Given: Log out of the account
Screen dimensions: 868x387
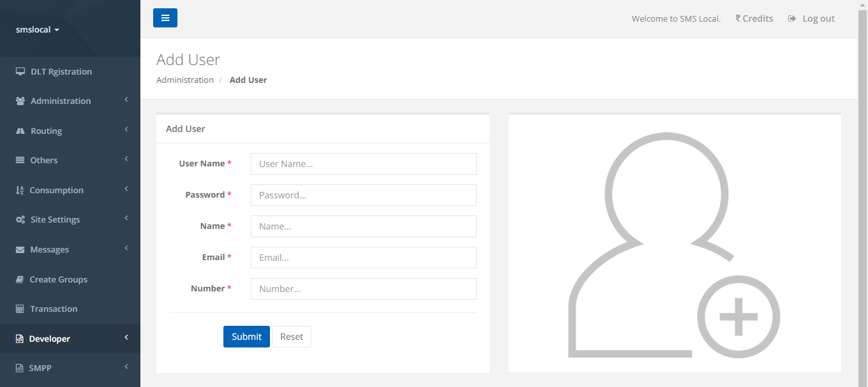Looking at the screenshot, I should tap(811, 18).
